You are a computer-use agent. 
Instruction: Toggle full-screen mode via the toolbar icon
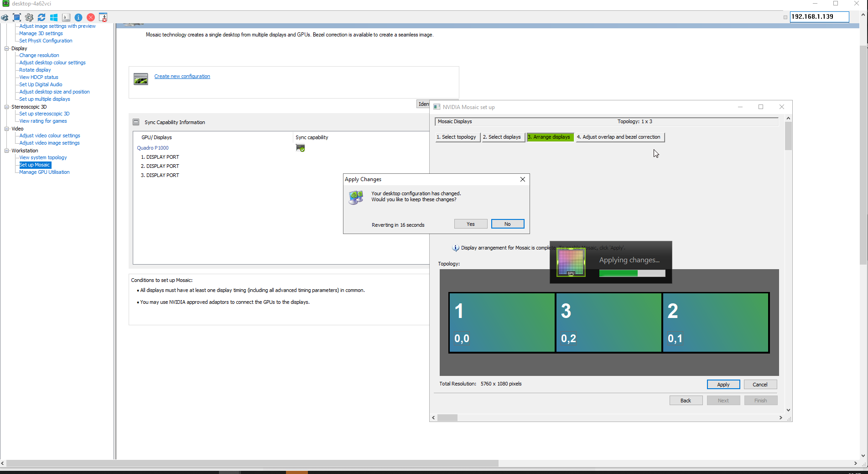[x=17, y=17]
